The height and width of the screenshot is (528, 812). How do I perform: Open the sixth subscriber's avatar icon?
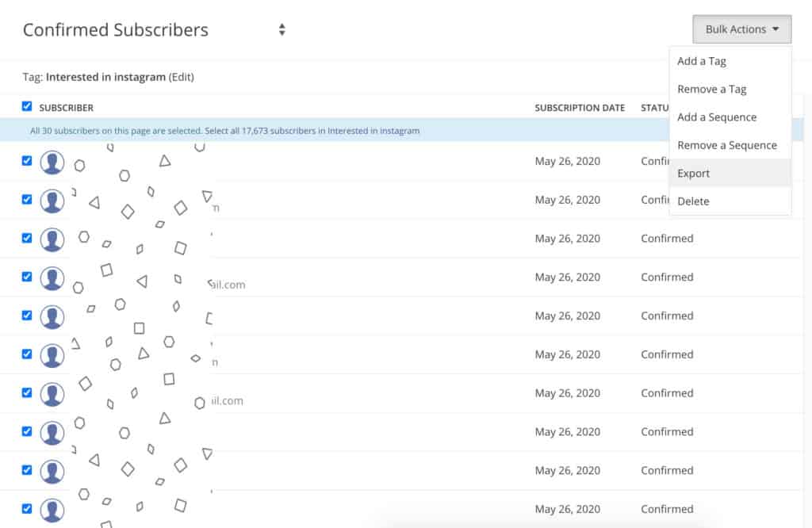coord(52,356)
